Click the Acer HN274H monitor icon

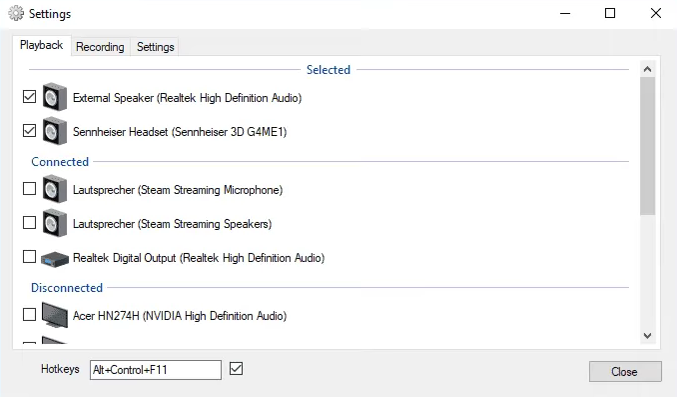tap(55, 315)
